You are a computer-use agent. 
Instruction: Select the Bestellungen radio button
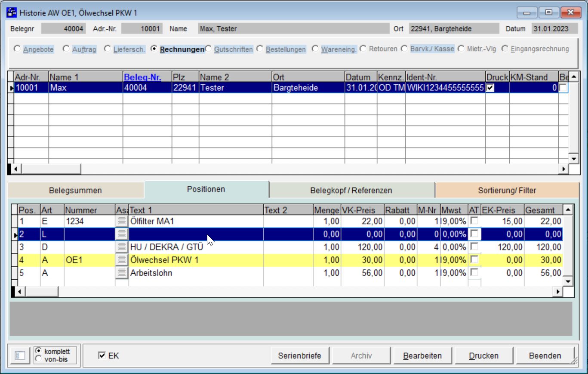point(259,49)
